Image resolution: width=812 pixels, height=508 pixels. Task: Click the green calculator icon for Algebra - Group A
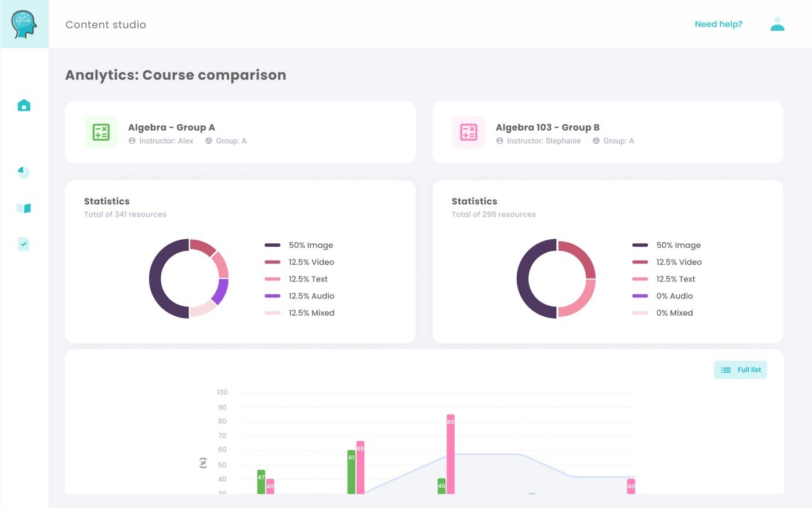coord(101,132)
